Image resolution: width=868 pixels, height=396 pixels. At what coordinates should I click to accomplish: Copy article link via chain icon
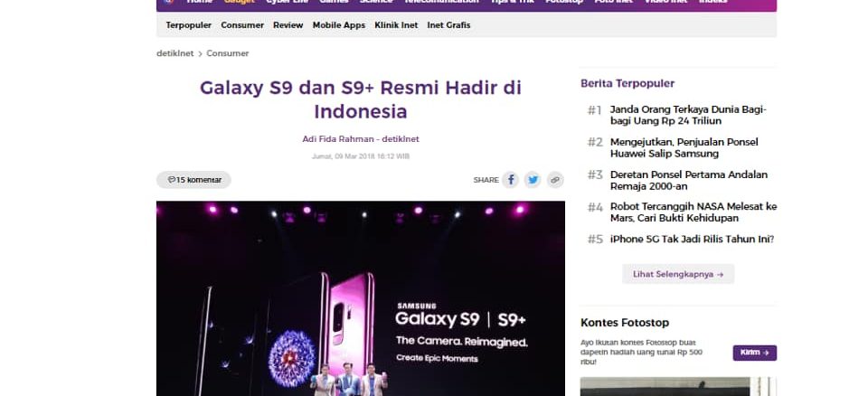[x=555, y=179]
